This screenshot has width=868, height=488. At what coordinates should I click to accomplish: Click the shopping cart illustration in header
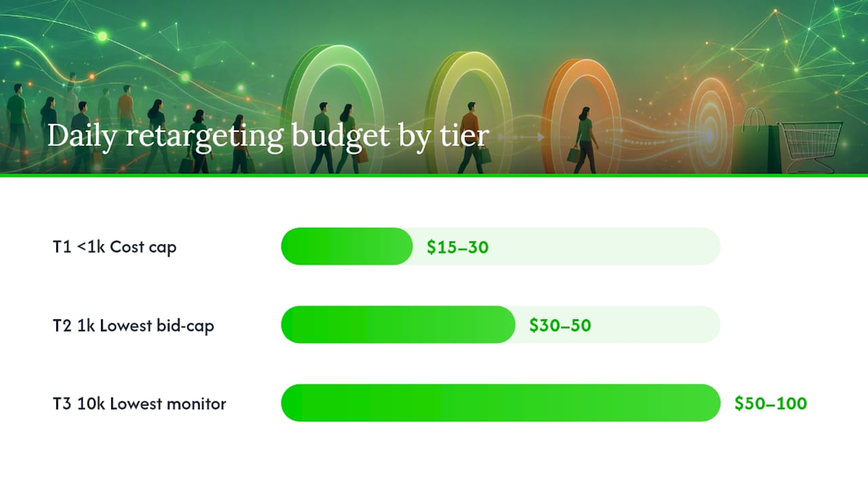pyautogui.click(x=812, y=146)
